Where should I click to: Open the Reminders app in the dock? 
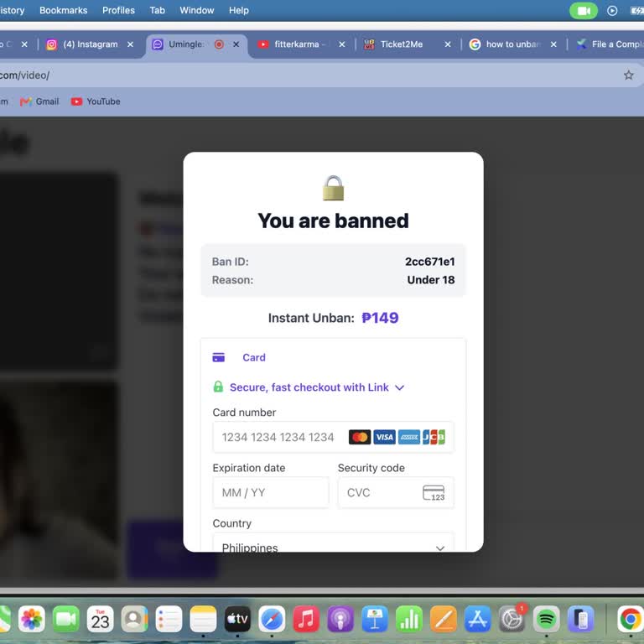coord(169,619)
